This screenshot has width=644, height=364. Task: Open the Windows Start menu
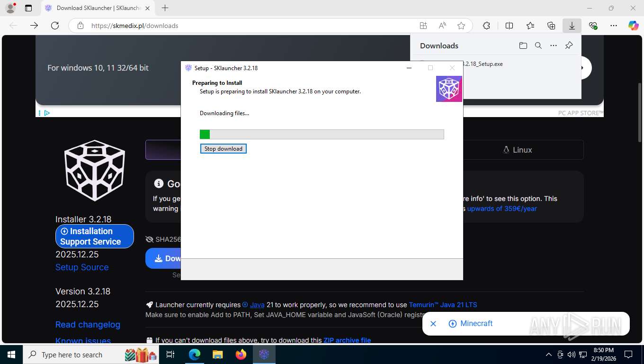coord(11,355)
